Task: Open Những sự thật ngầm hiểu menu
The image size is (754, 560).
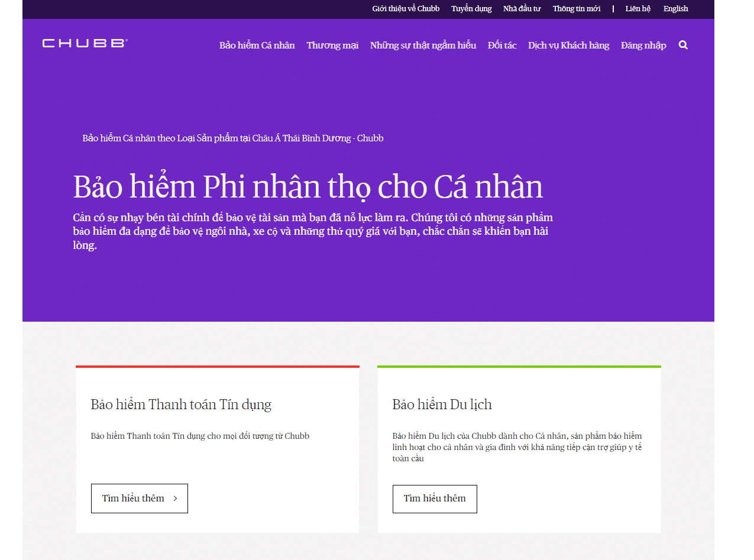Action: pyautogui.click(x=423, y=46)
